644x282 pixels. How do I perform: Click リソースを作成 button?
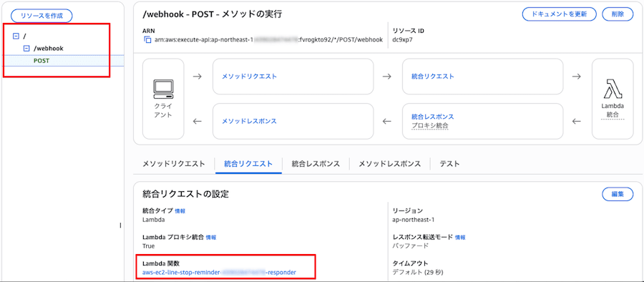tap(42, 16)
